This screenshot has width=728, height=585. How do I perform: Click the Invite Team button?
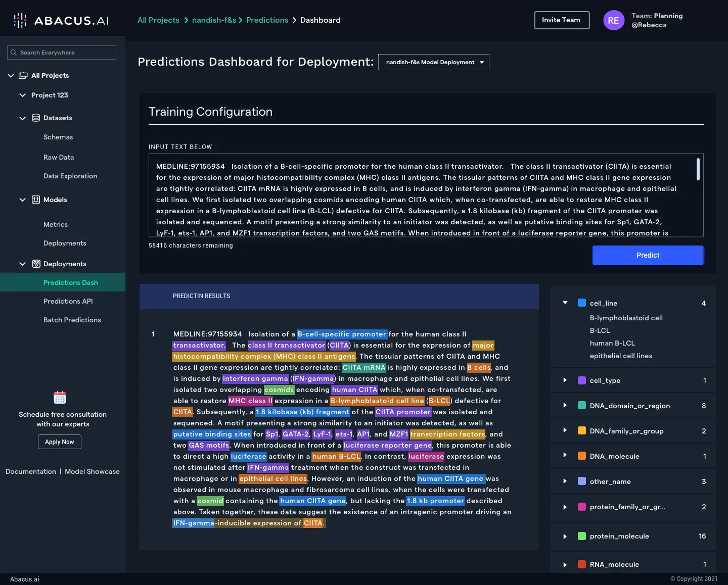(x=561, y=20)
